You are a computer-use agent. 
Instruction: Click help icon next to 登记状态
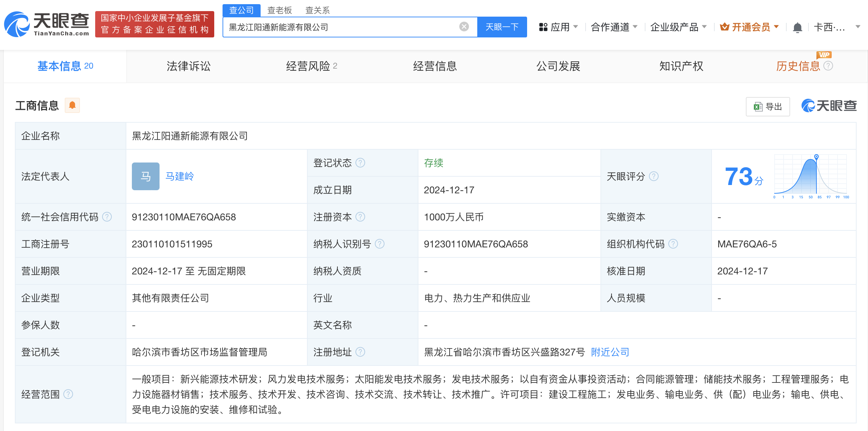point(360,163)
